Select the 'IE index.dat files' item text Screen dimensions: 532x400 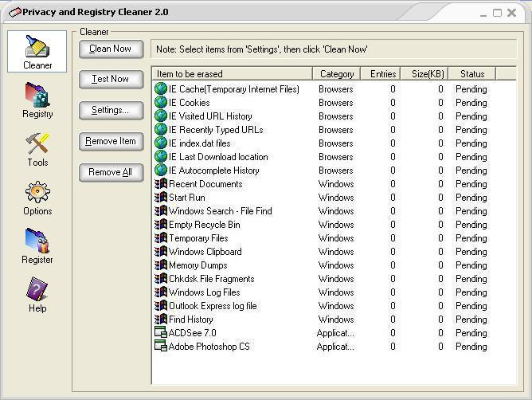point(199,143)
